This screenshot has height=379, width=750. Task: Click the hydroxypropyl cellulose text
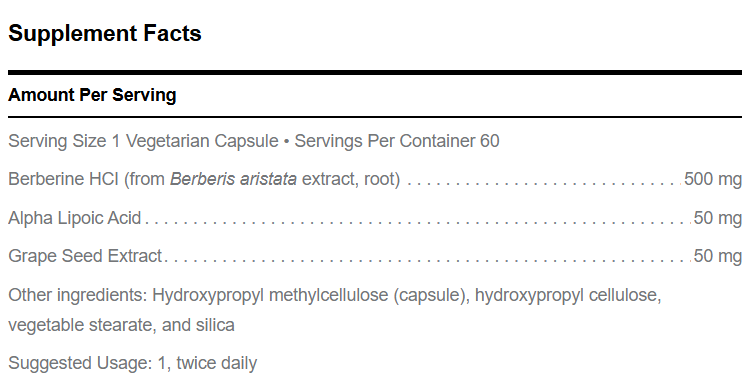coord(568,295)
